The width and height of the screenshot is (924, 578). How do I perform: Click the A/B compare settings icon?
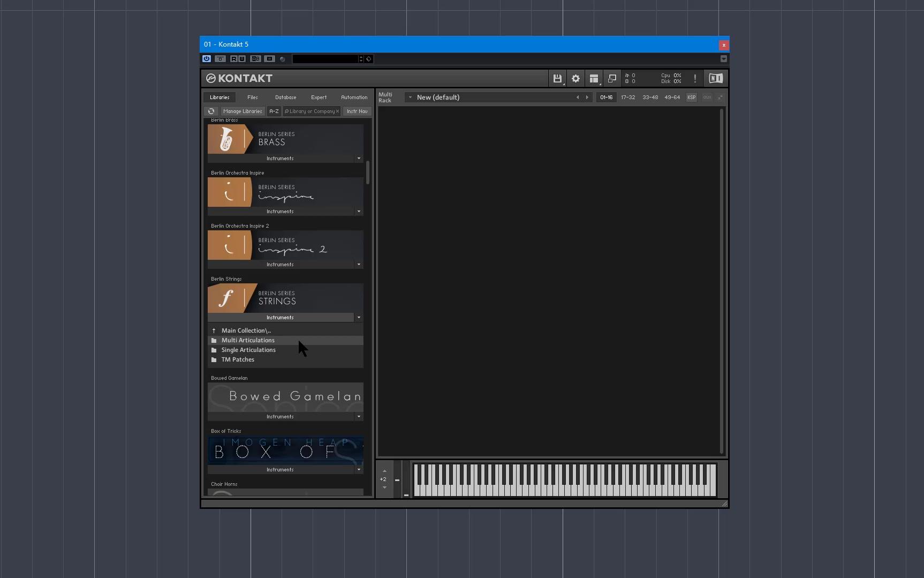(x=256, y=59)
